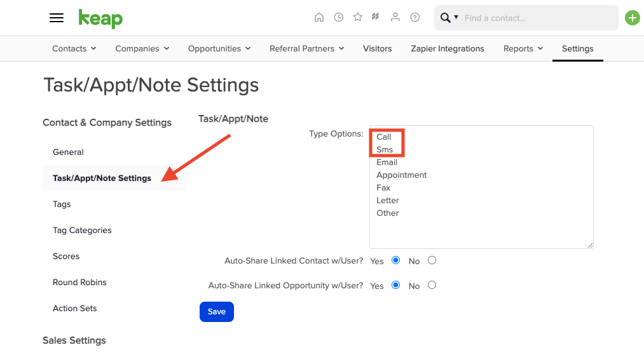Open the help question mark icon
This screenshot has height=355, width=644.
[415, 17]
